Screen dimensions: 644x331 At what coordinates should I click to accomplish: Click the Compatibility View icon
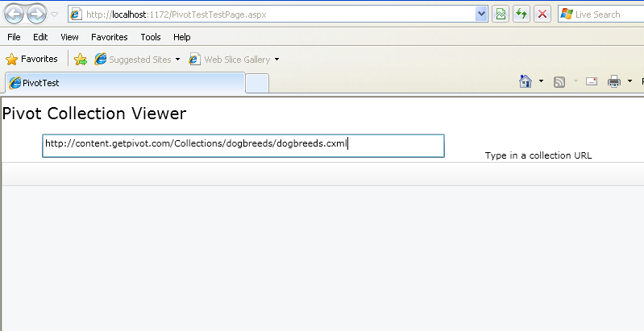tap(501, 14)
